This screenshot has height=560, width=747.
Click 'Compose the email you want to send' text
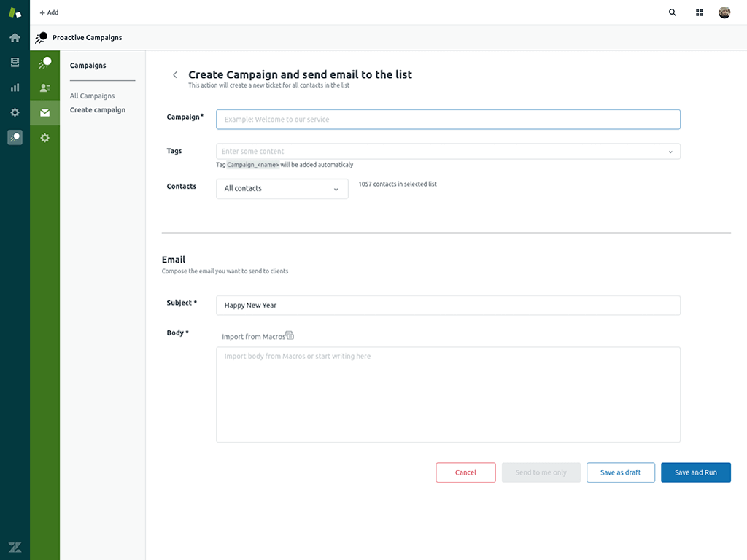coord(225,271)
